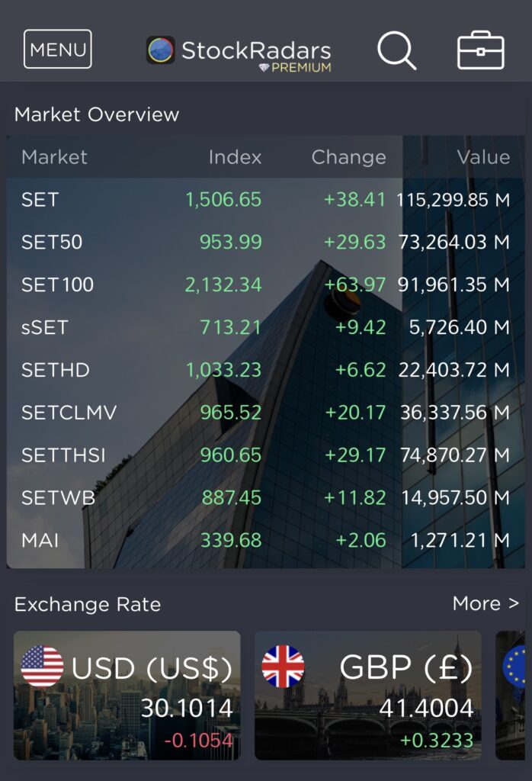Select the SETTHSI index row

tap(265, 455)
